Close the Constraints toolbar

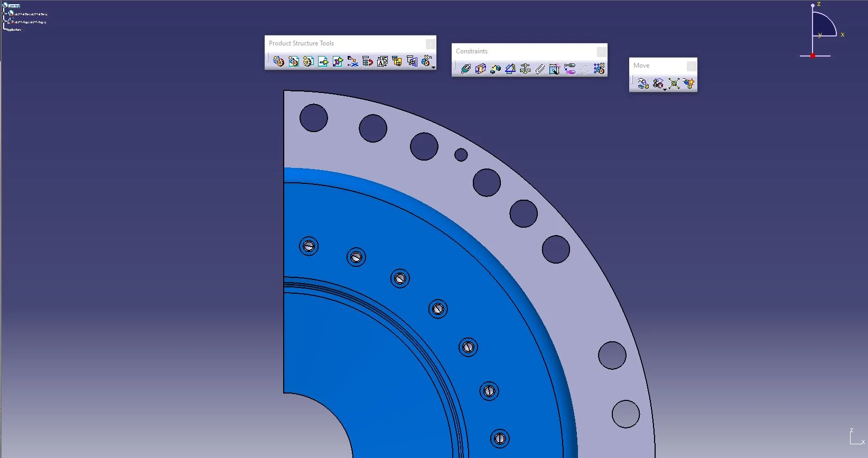tap(601, 51)
